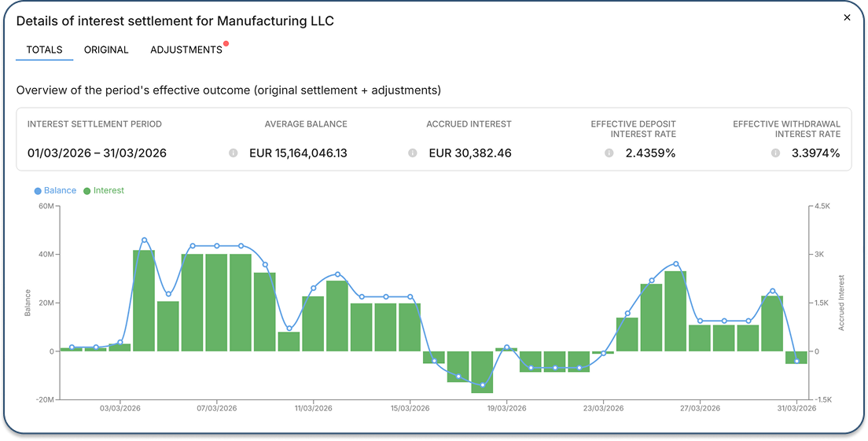Open the ADJUSTMENTS tab
The height and width of the screenshot is (441, 868).
[x=186, y=50]
